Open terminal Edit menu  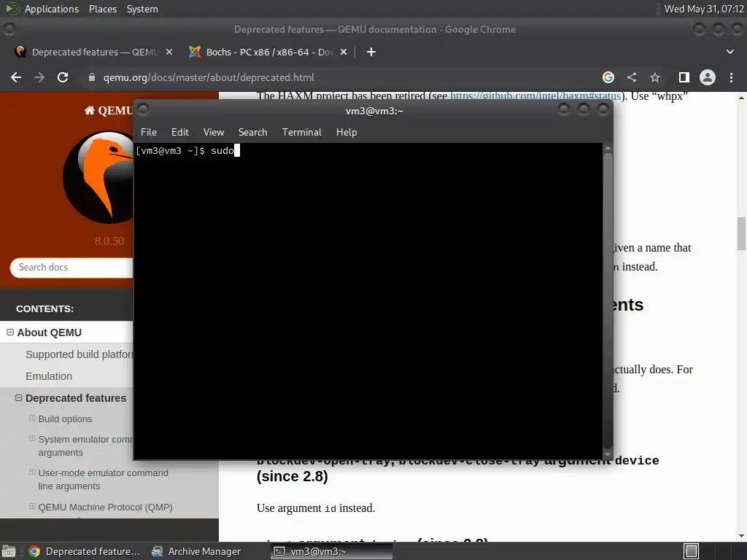[180, 132]
